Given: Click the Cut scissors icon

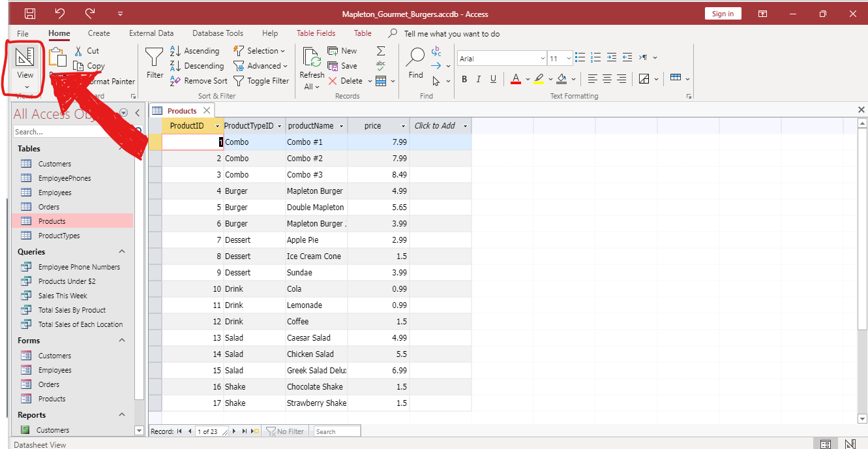Looking at the screenshot, I should (x=78, y=50).
